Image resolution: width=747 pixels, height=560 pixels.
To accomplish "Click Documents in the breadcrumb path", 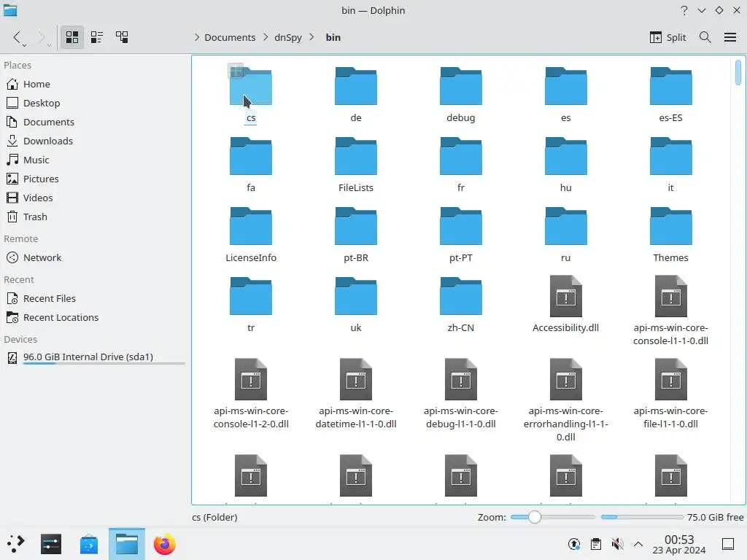I will coord(230,37).
